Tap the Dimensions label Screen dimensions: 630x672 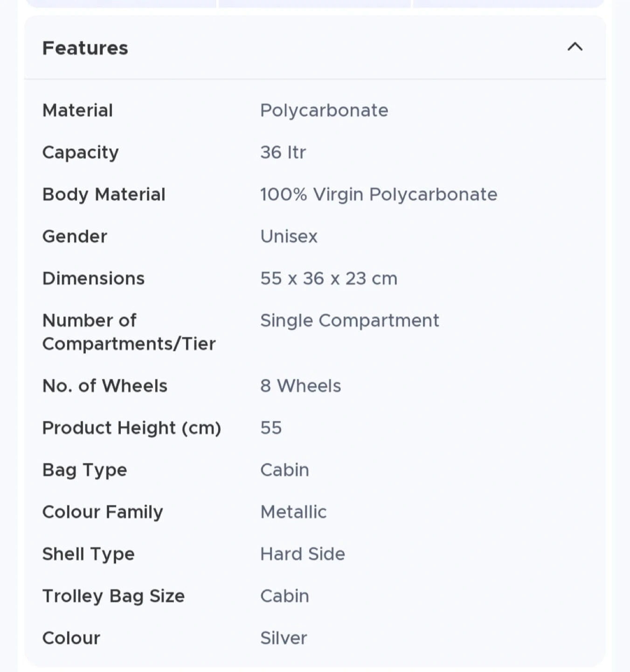pyautogui.click(x=93, y=279)
